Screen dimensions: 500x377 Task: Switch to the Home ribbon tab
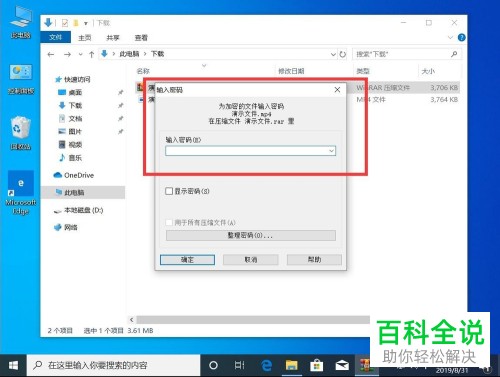85,38
